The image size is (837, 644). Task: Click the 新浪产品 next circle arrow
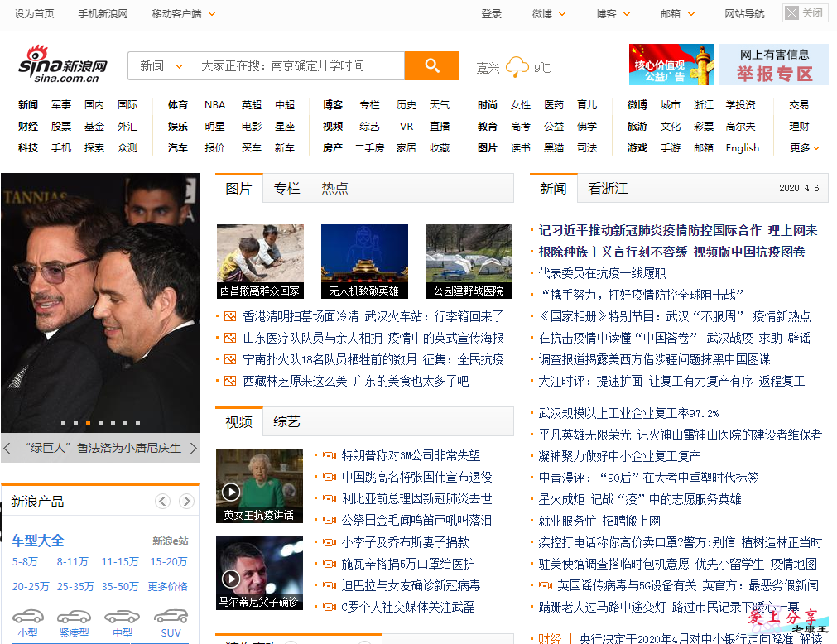click(x=186, y=501)
